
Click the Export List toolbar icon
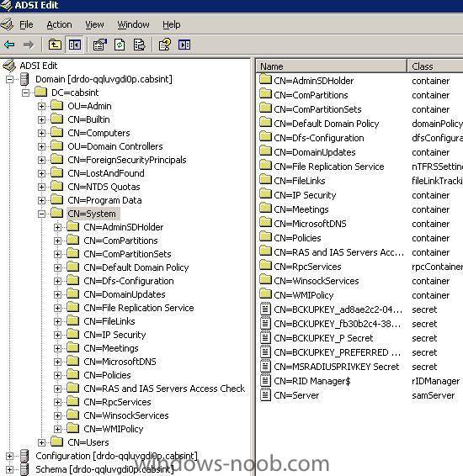point(139,45)
